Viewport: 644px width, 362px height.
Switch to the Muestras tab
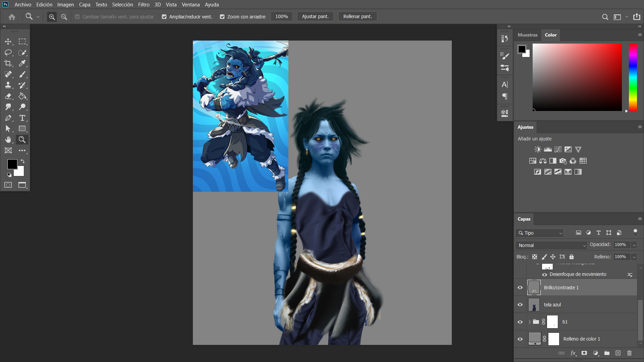click(x=527, y=35)
